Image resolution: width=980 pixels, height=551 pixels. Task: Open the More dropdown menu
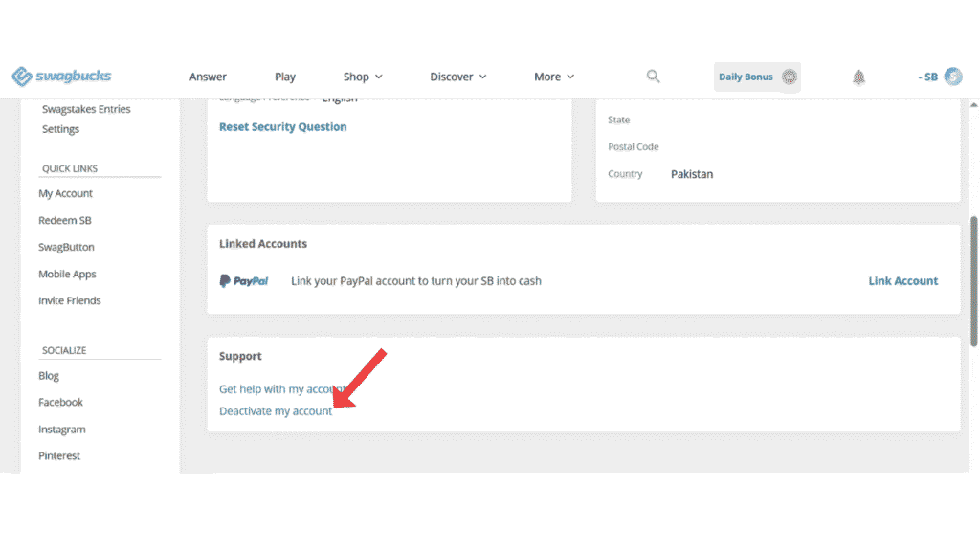(x=553, y=77)
